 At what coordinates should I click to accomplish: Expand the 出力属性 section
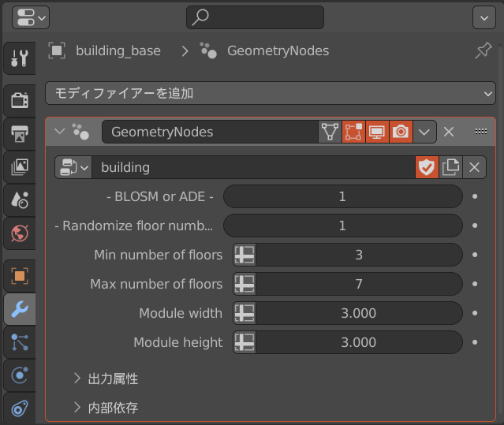(x=106, y=378)
